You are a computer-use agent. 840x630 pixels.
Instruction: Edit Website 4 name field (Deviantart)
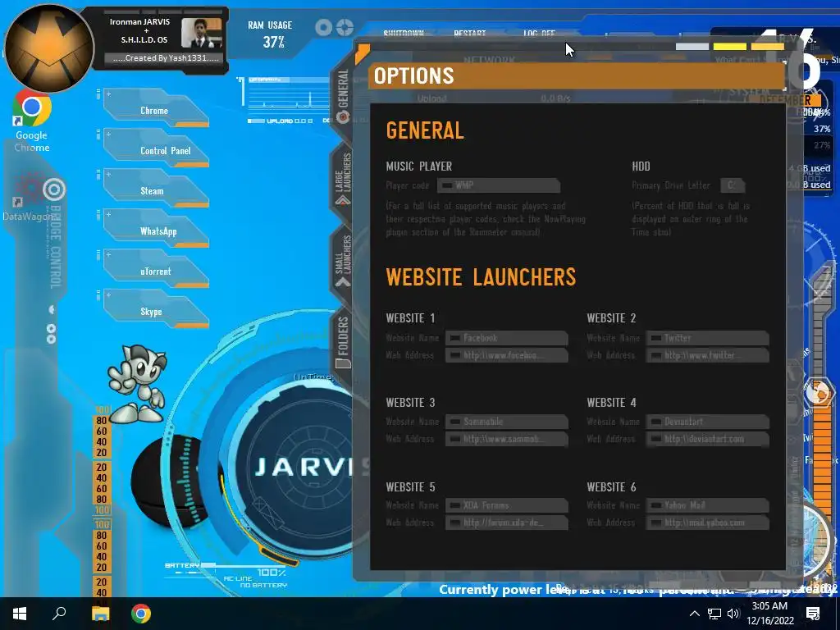pyautogui.click(x=708, y=422)
